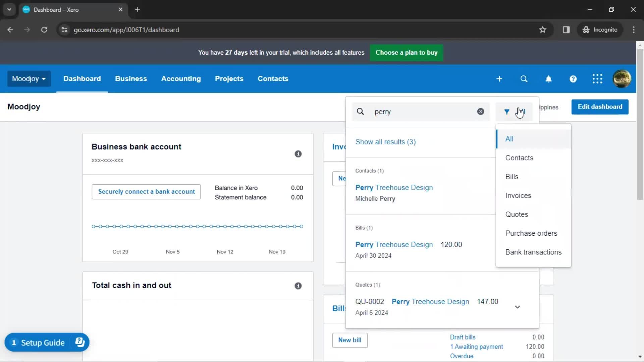Filter search by Purchase orders

click(x=533, y=233)
